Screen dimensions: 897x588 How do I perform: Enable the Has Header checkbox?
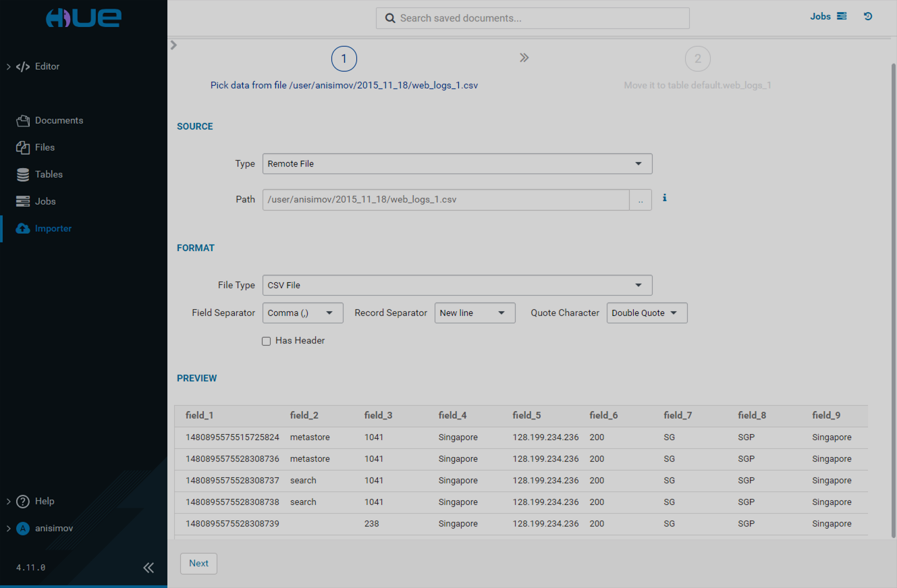266,341
